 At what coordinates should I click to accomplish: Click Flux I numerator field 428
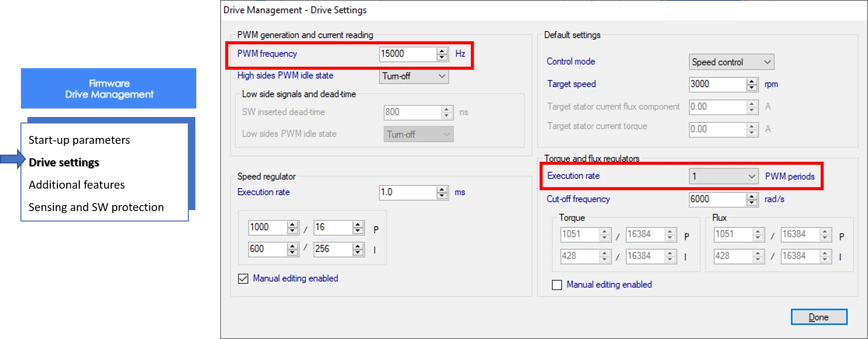tap(733, 256)
